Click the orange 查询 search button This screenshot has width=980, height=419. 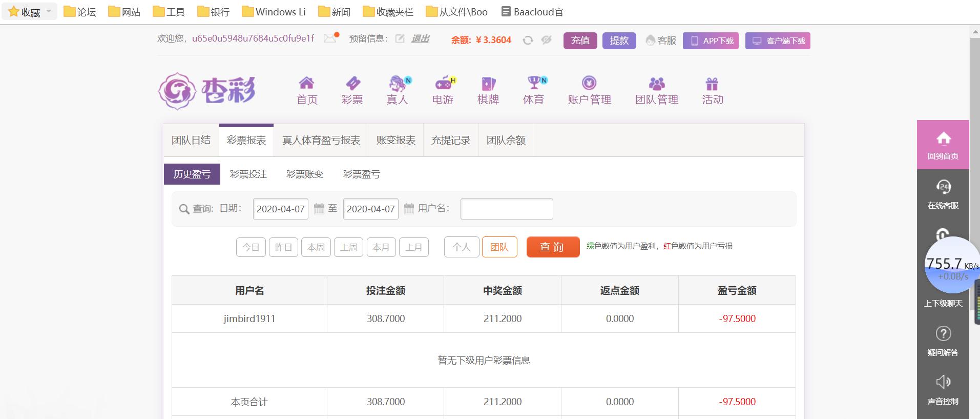(553, 247)
